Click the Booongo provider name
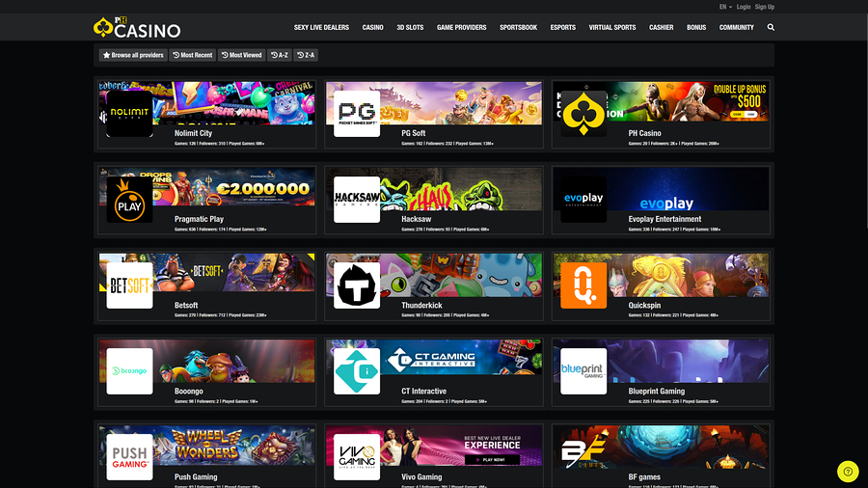Image resolution: width=868 pixels, height=488 pixels. 189,391
